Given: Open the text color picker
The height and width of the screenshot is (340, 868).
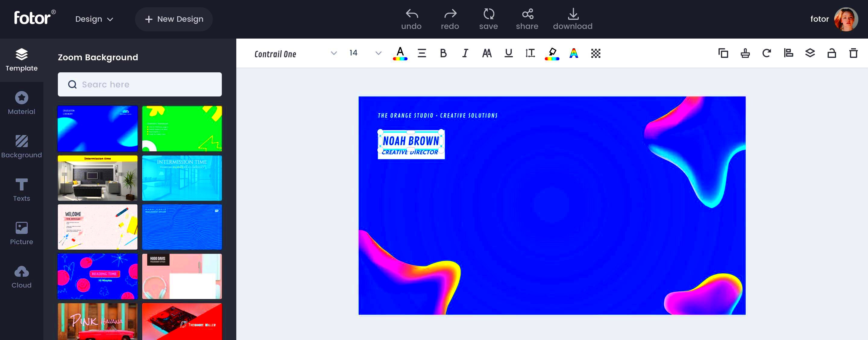Looking at the screenshot, I should [400, 53].
